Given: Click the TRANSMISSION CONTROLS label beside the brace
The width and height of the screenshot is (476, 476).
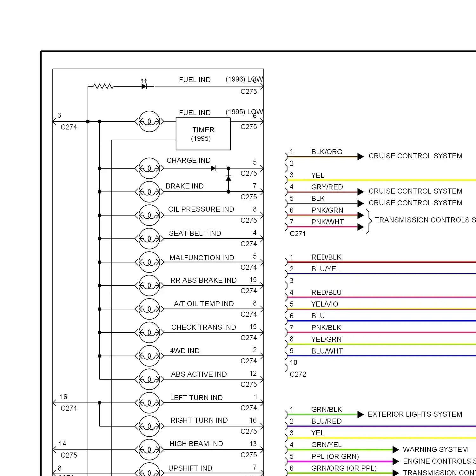Looking at the screenshot, I should 425,220.
